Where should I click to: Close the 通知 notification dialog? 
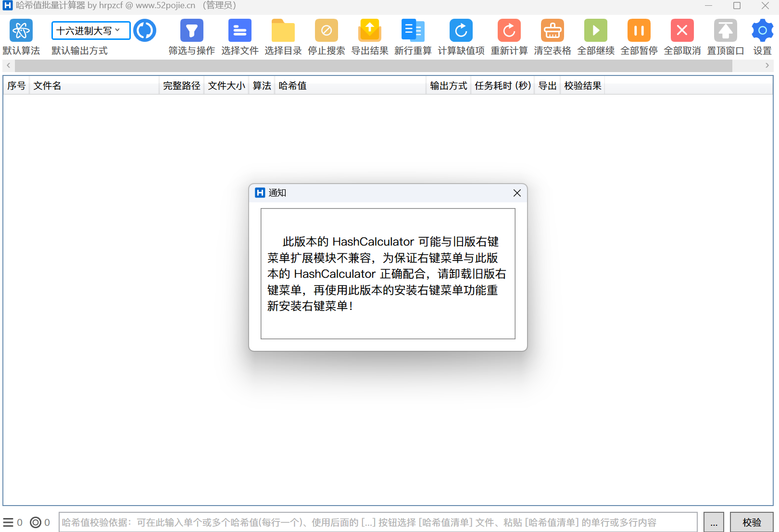(517, 193)
